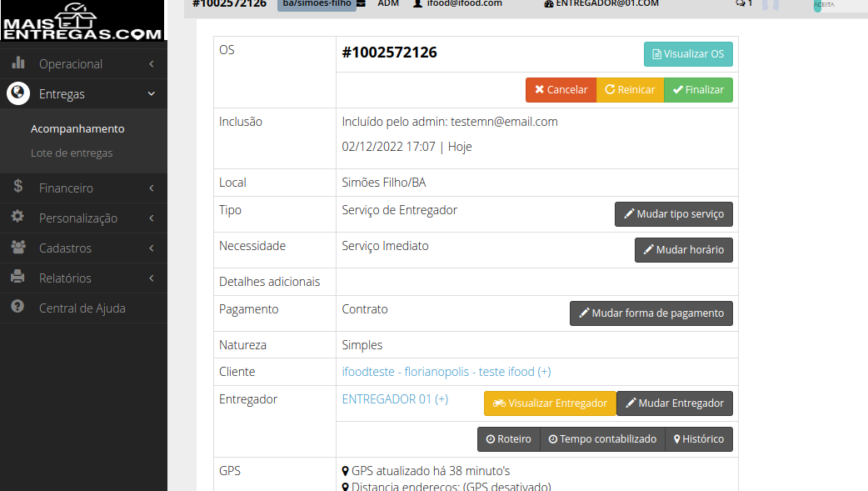Click 'Simões Filho/BA' local value
This screenshot has height=491, width=868.
point(384,183)
